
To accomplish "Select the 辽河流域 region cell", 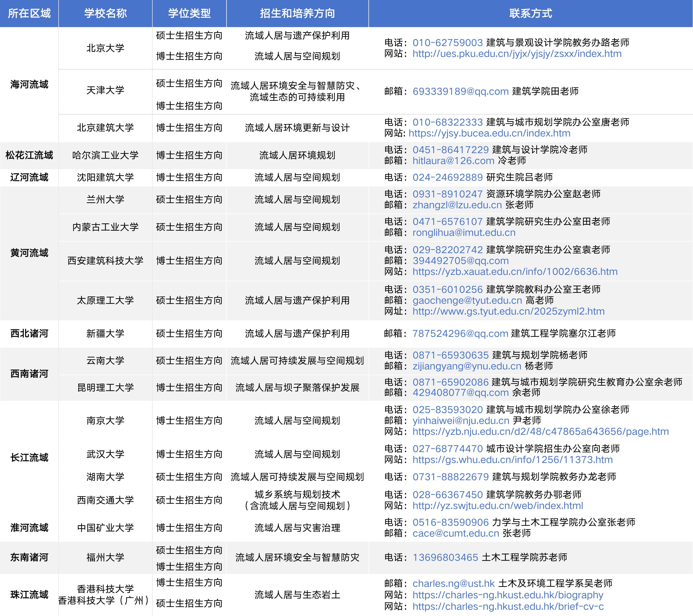I will click(29, 177).
